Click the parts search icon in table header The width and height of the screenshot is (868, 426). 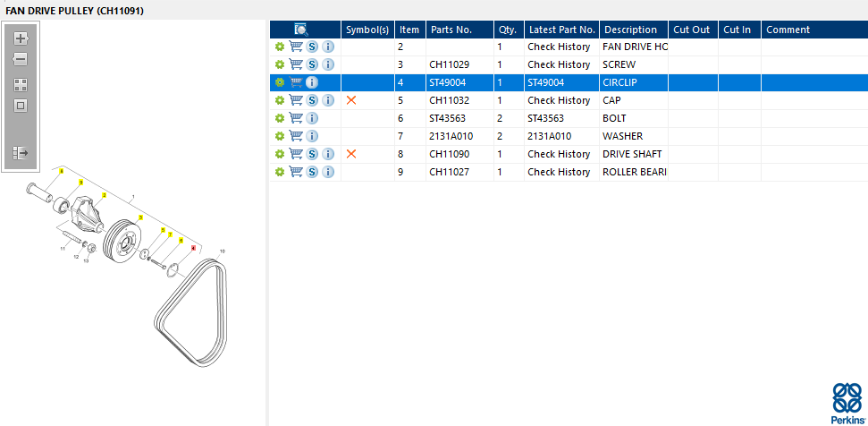301,30
